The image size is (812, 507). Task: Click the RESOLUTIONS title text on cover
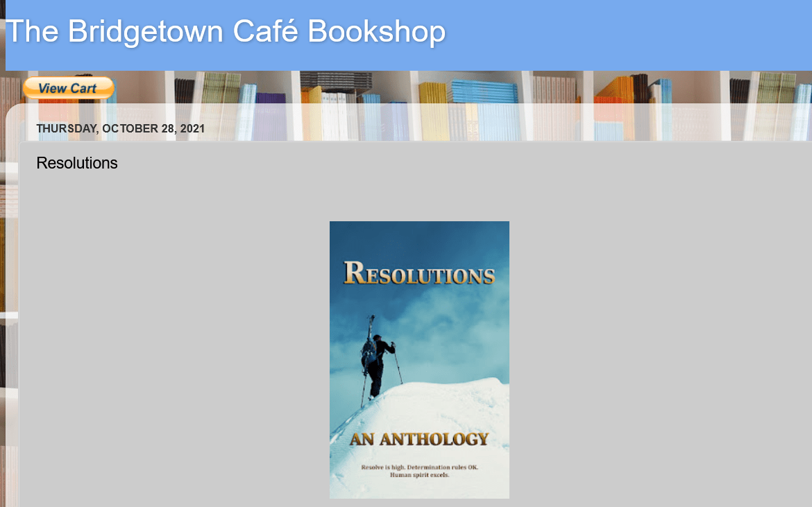[419, 274]
